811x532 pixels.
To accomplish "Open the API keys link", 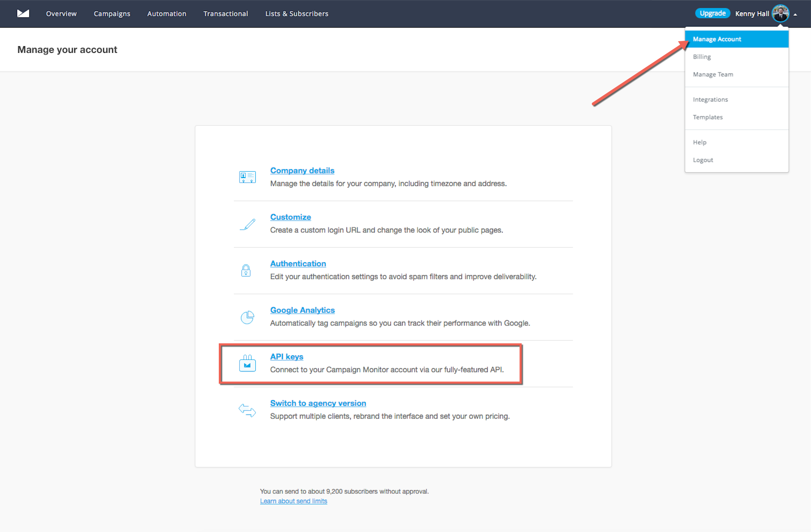I will 287,357.
